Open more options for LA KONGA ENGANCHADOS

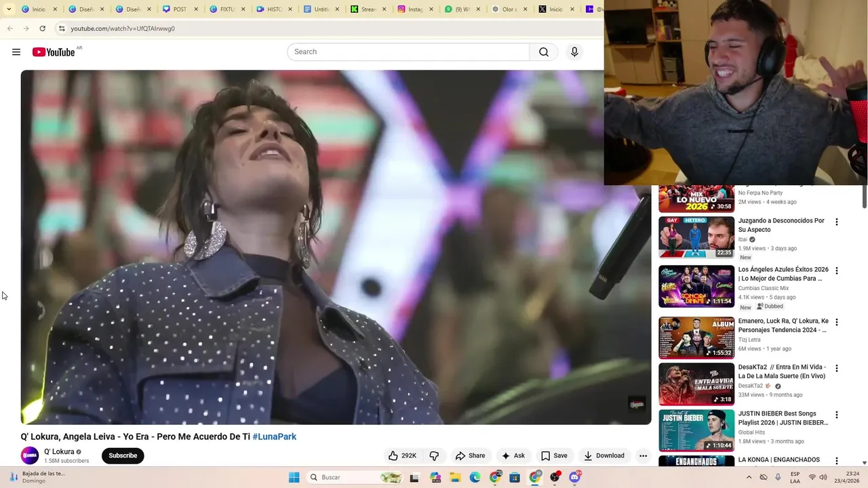[x=837, y=460]
